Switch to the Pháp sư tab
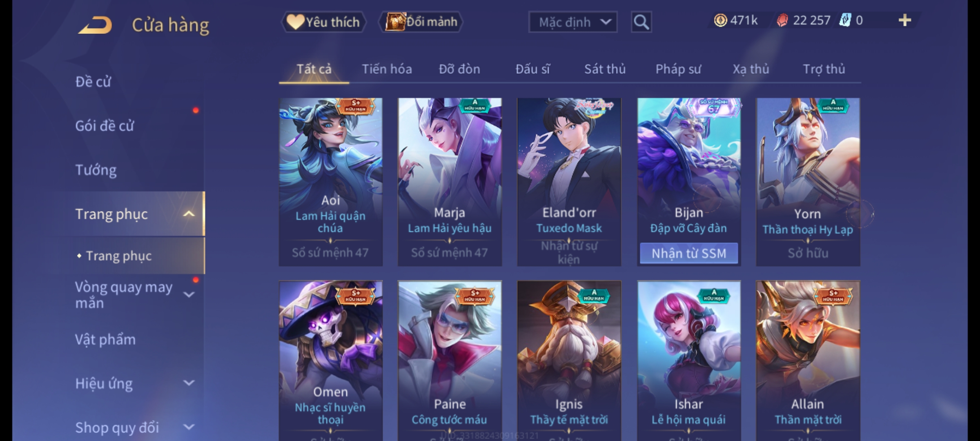The image size is (980, 441). coord(678,69)
